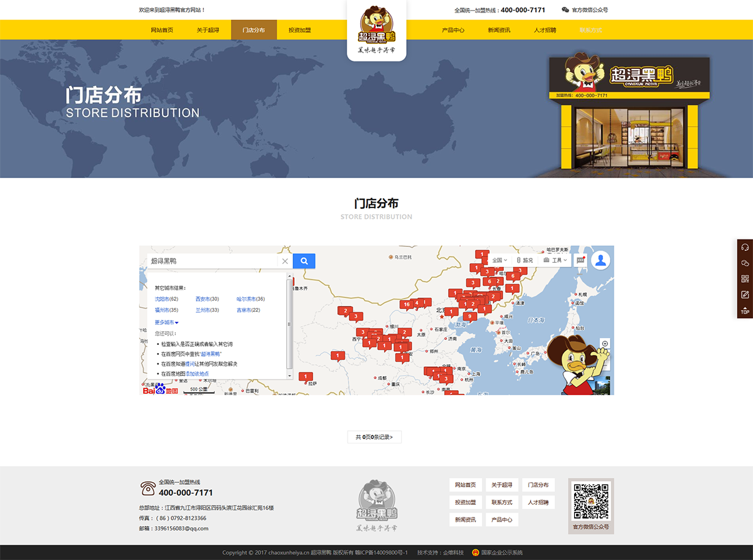Click the blue map search magnifier button
The image size is (753, 560).
[x=304, y=261]
